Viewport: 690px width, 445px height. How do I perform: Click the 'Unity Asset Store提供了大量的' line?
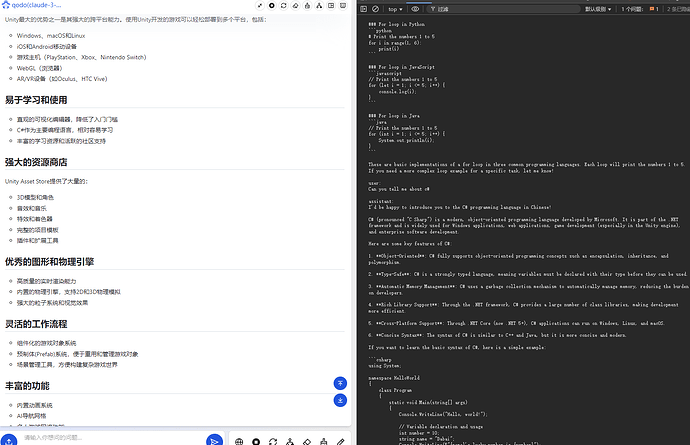46,181
